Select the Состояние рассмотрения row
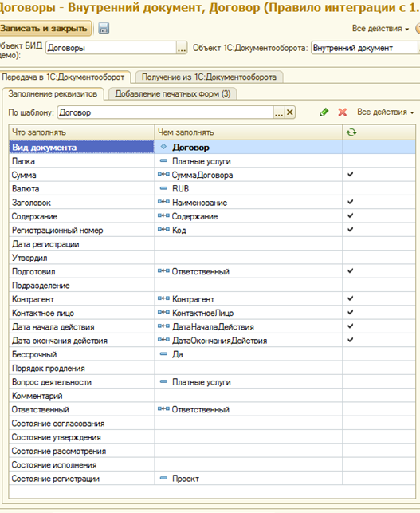This screenshot has height=513, width=420. coord(212,451)
